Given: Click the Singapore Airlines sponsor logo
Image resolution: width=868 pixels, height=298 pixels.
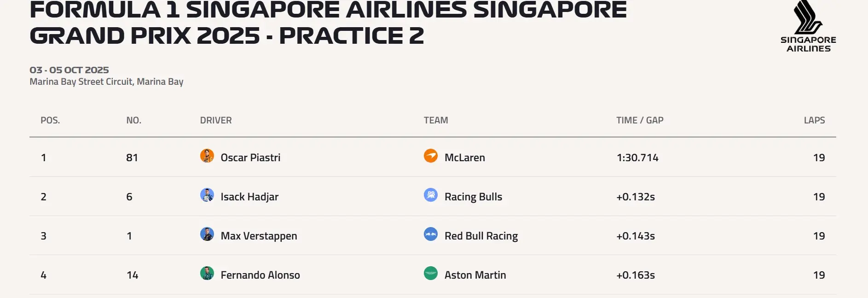Looking at the screenshot, I should pyautogui.click(x=808, y=26).
